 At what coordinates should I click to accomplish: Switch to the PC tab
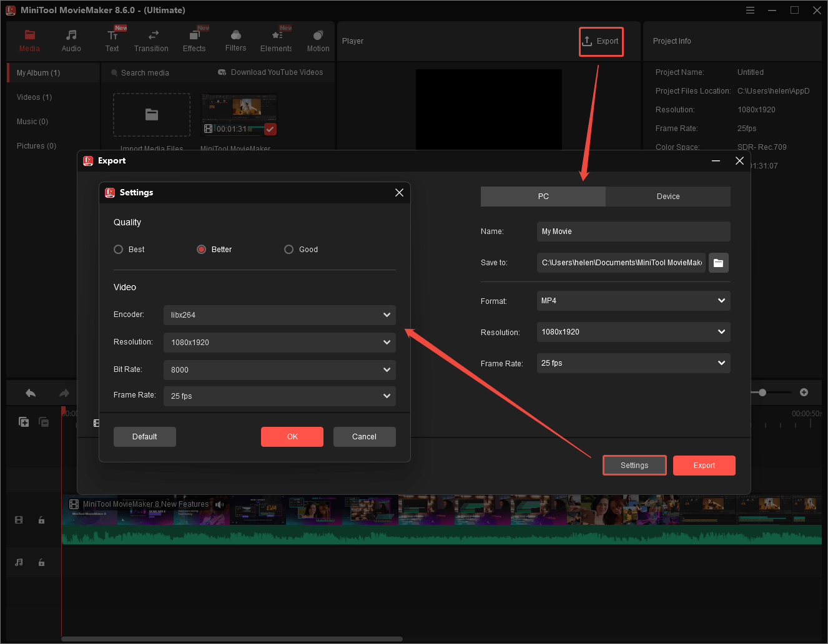point(543,197)
